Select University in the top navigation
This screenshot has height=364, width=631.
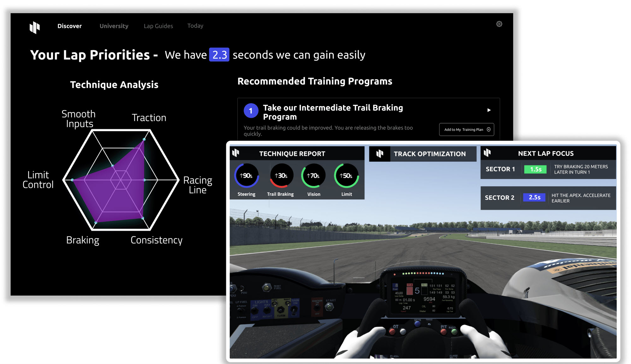pos(114,26)
